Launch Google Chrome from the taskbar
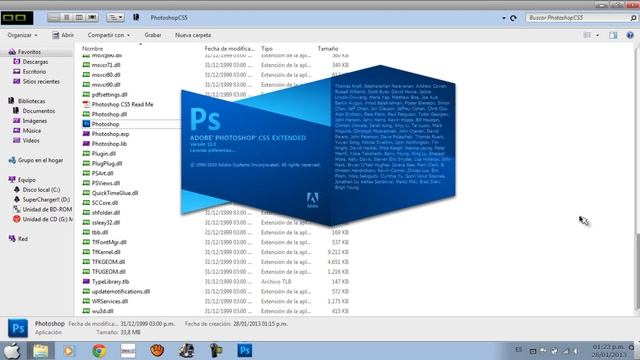The image size is (640, 360). 99,351
